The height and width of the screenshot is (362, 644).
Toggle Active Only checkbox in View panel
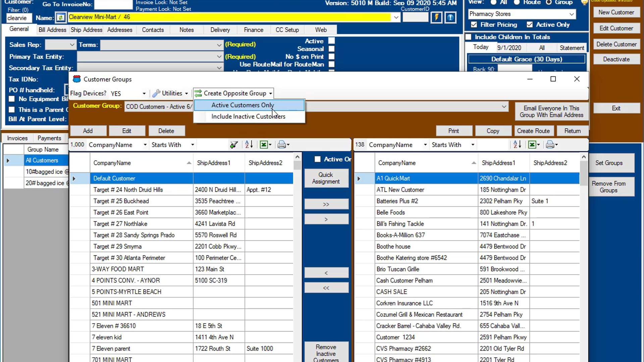pyautogui.click(x=530, y=24)
